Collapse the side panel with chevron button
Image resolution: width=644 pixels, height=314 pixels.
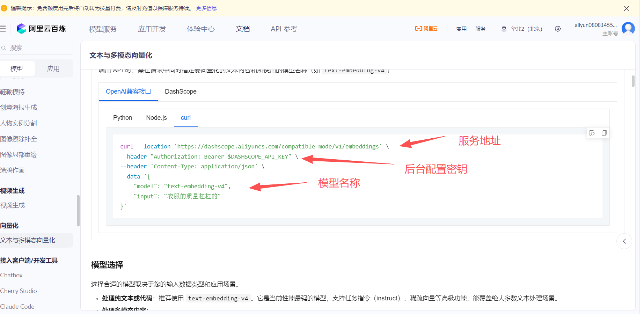pos(624,241)
